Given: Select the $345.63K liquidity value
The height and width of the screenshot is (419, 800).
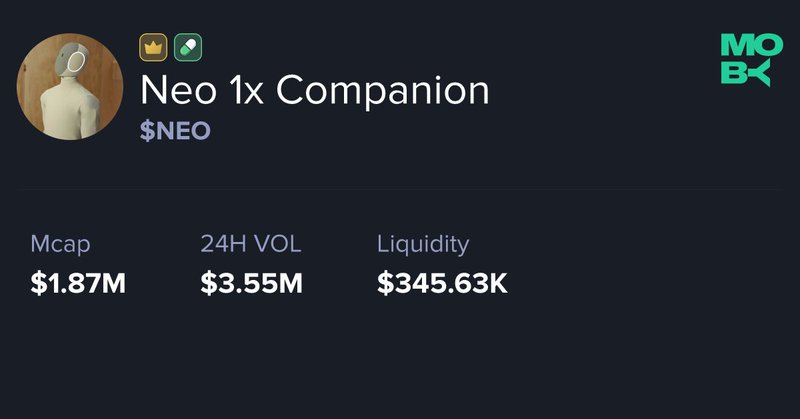Looking at the screenshot, I should 442,283.
